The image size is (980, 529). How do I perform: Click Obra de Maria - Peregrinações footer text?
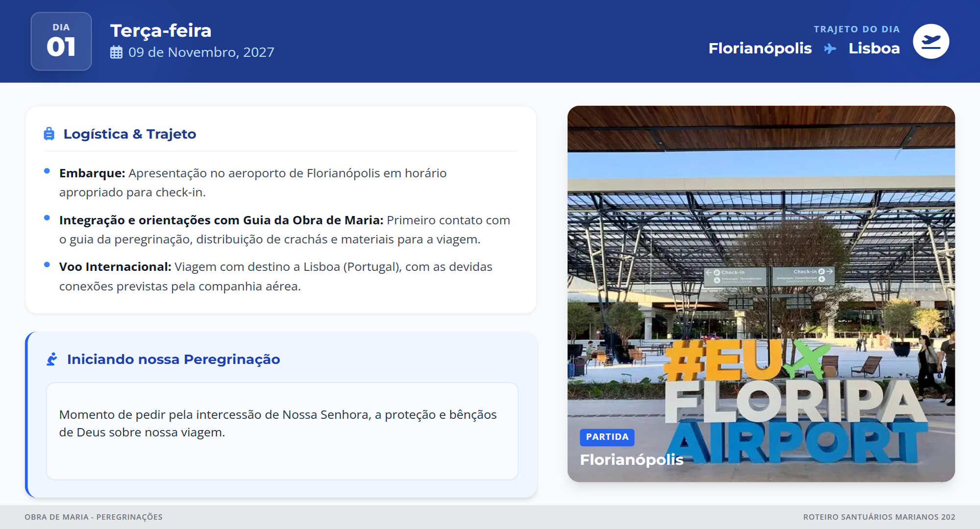[94, 517]
